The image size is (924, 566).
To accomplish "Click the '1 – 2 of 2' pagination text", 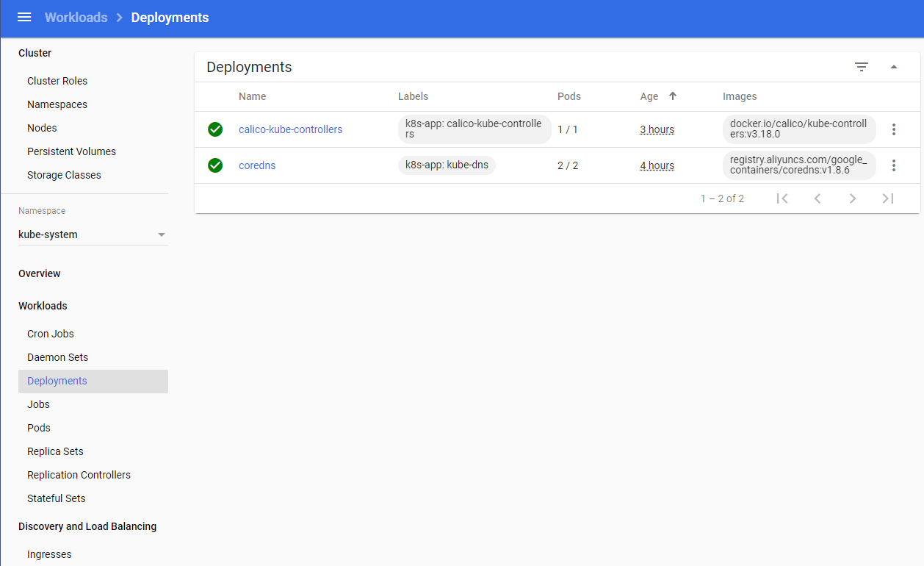I will tap(722, 198).
